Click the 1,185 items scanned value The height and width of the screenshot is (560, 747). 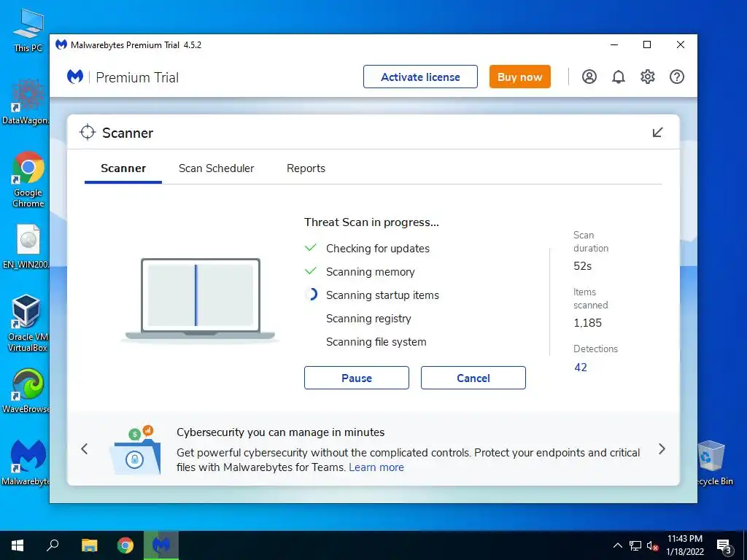[587, 323]
